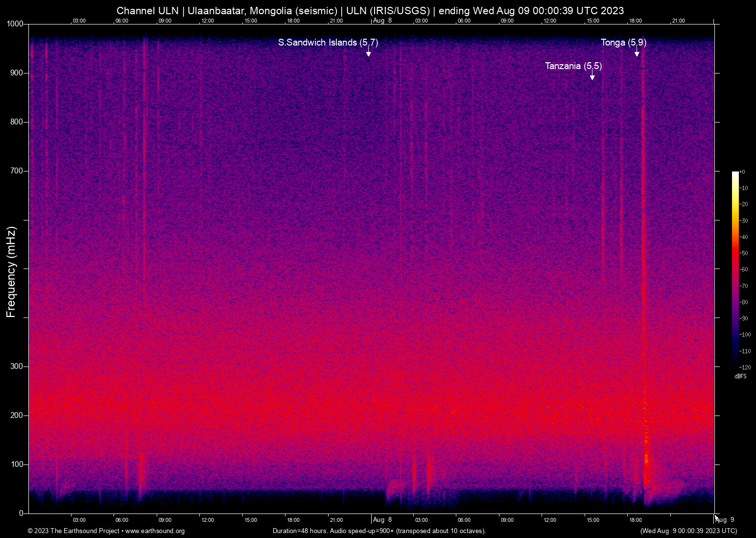Image resolution: width=756 pixels, height=538 pixels.
Task: Click the 700 frequency axis value
Action: [x=17, y=171]
